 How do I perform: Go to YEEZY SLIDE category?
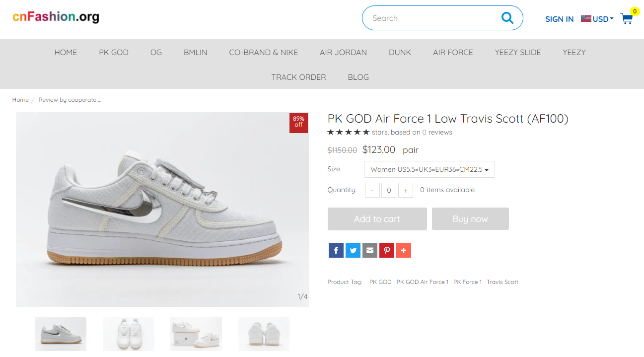coord(518,52)
